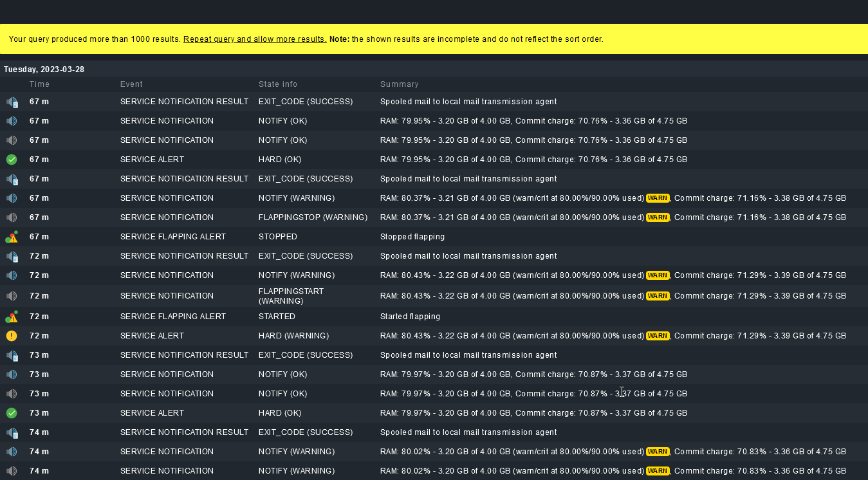Click the flapping alert icon beside 'Stopped flapping'
The image size is (868, 480).
pos(12,237)
